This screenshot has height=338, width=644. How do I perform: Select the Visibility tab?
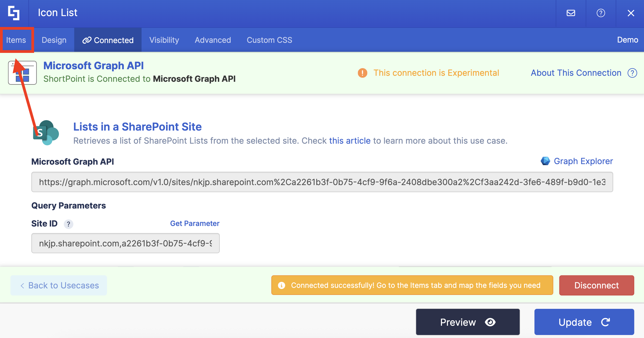164,40
